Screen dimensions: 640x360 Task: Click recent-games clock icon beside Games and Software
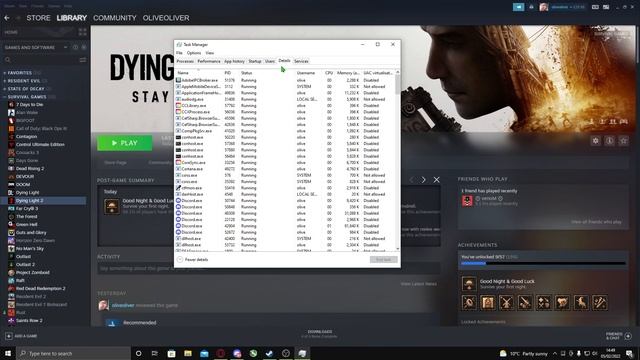[76, 47]
